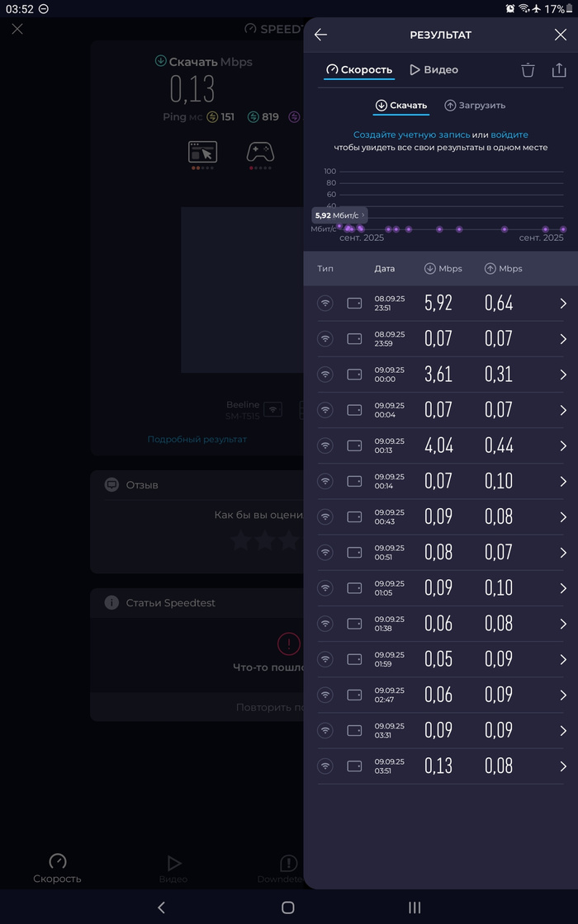Open the Создайте учетную запись link
Viewport: 578px width, 924px height.
tap(411, 134)
